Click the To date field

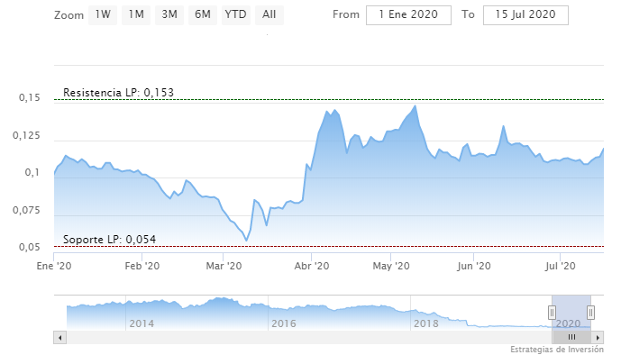(525, 14)
